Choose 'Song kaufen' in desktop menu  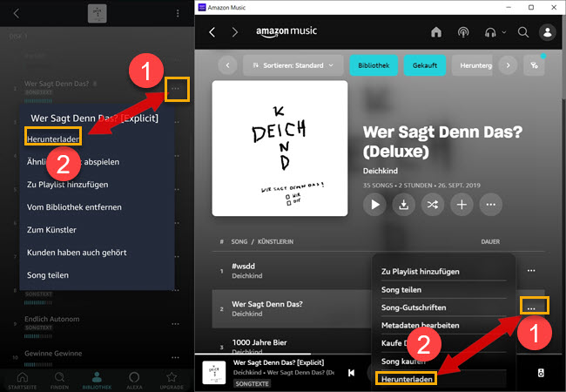(x=403, y=361)
